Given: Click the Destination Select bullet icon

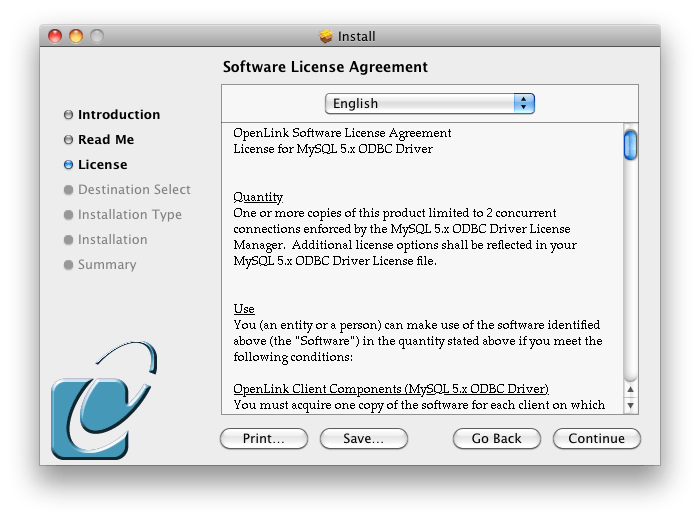Looking at the screenshot, I should pyautogui.click(x=68, y=190).
